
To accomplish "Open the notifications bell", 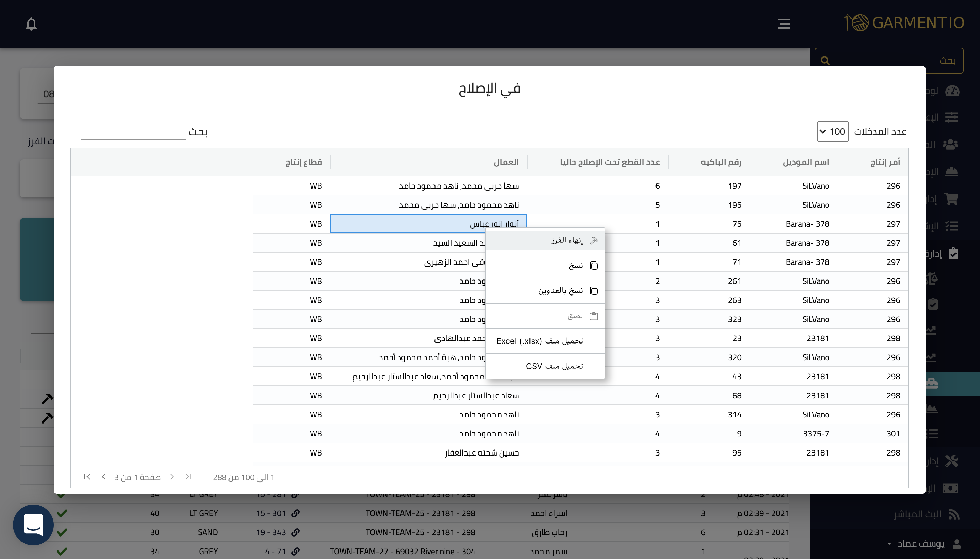I will click(31, 24).
